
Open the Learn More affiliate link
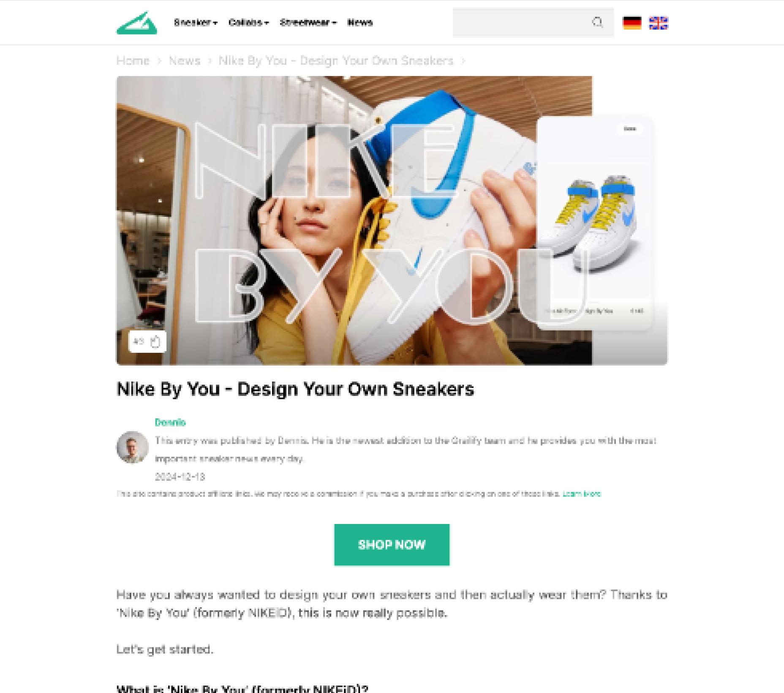coord(582,494)
